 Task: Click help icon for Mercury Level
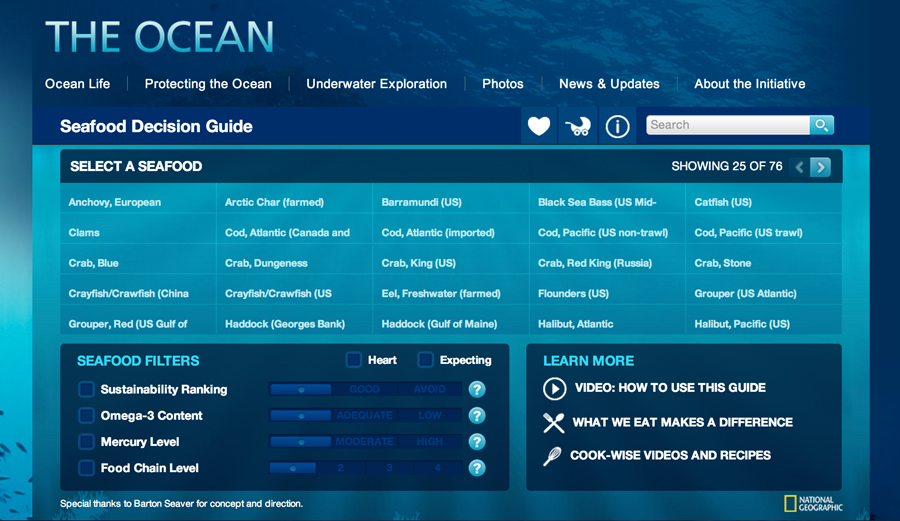[477, 442]
